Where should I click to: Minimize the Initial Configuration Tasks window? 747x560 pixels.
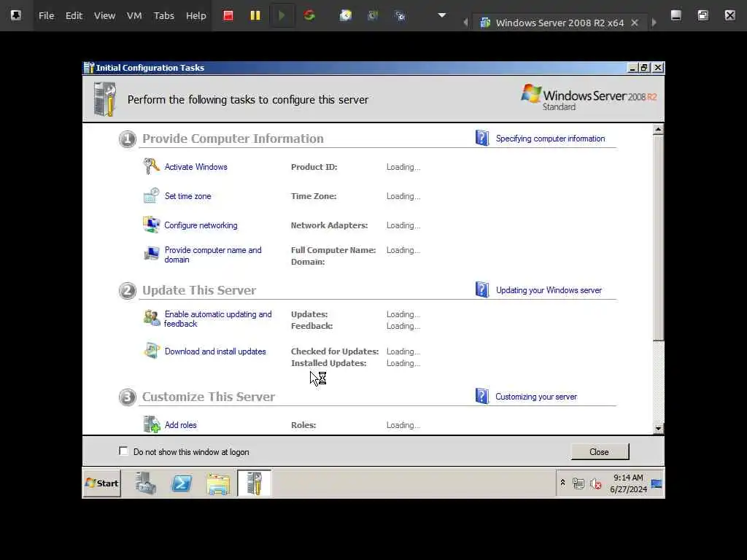(x=632, y=68)
